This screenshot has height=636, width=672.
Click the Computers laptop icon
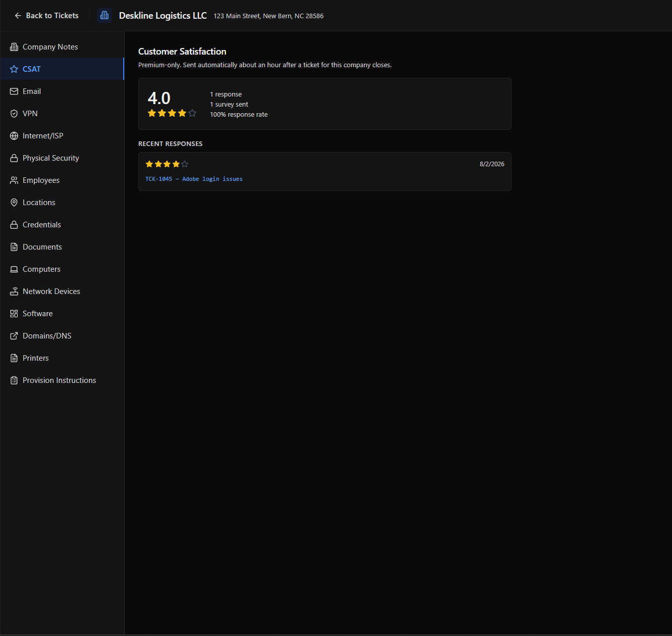pos(14,269)
